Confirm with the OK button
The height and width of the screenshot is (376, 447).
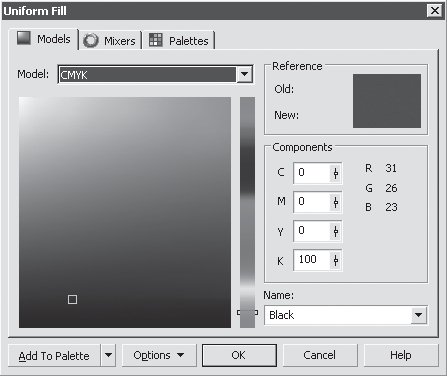239,355
